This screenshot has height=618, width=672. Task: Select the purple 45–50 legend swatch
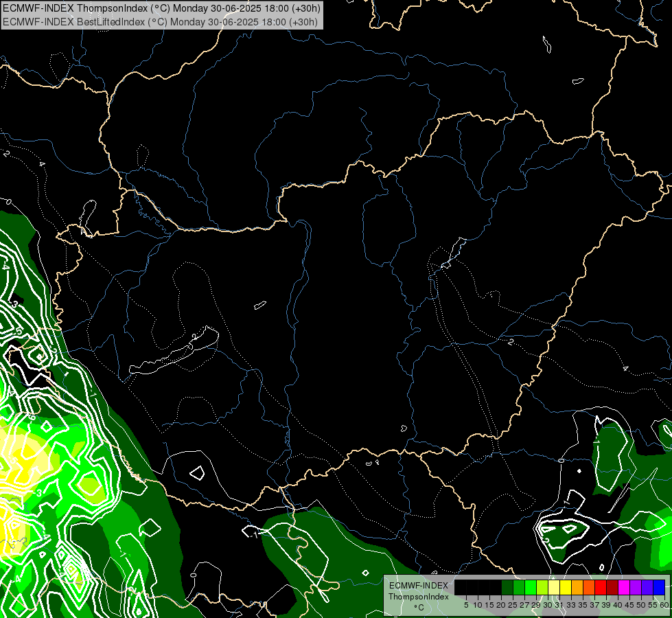pyautogui.click(x=636, y=587)
